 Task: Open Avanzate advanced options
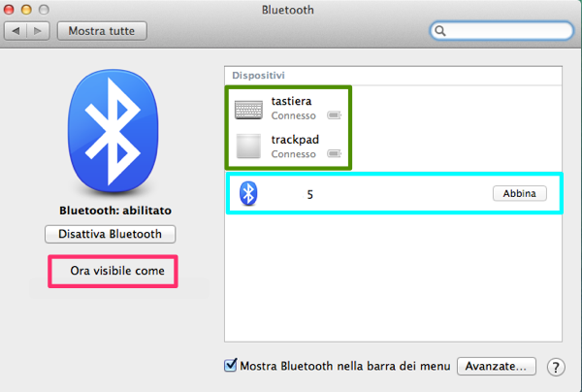[x=497, y=367]
